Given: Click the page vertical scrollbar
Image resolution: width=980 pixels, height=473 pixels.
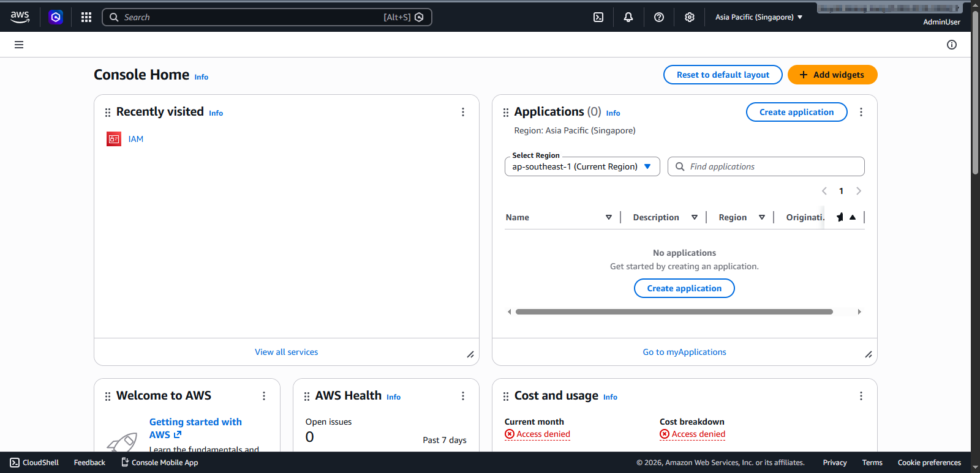Looking at the screenshot, I should tap(975, 92).
